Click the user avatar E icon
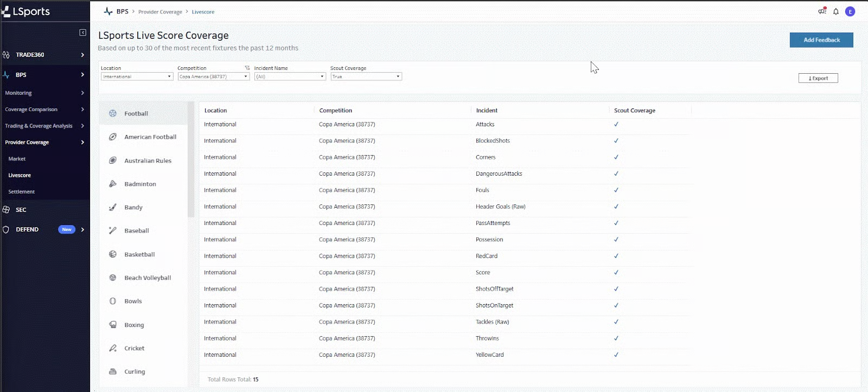Image resolution: width=868 pixels, height=392 pixels. coord(850,11)
